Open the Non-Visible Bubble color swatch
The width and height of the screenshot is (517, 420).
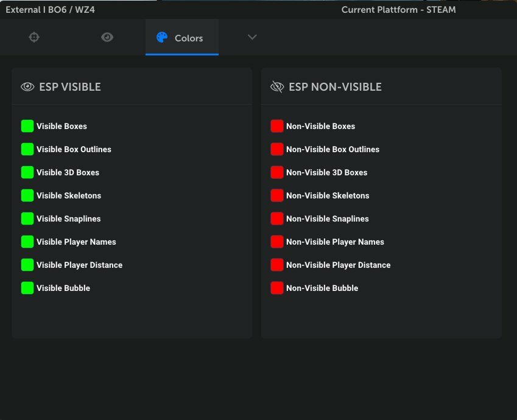click(x=277, y=288)
